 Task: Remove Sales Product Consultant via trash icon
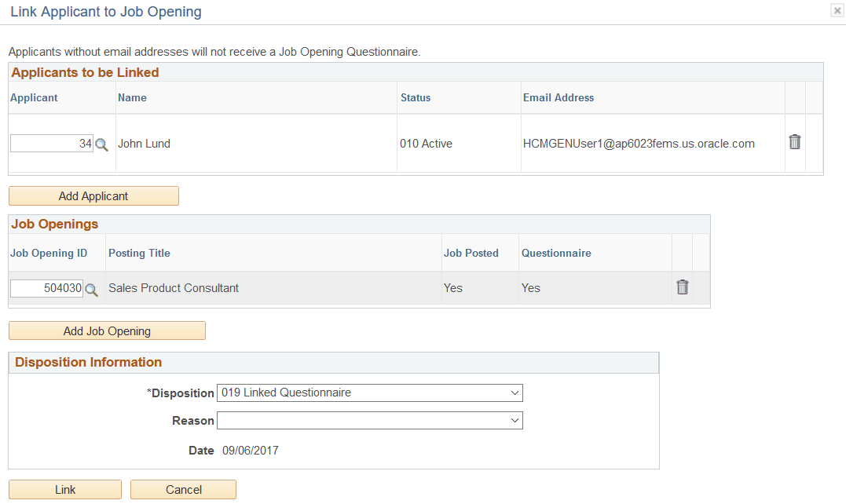click(682, 287)
